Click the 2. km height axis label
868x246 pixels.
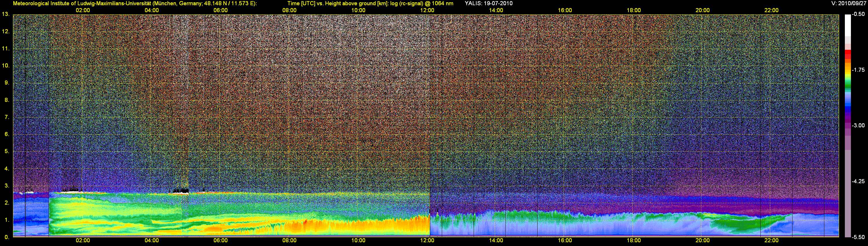(7, 203)
